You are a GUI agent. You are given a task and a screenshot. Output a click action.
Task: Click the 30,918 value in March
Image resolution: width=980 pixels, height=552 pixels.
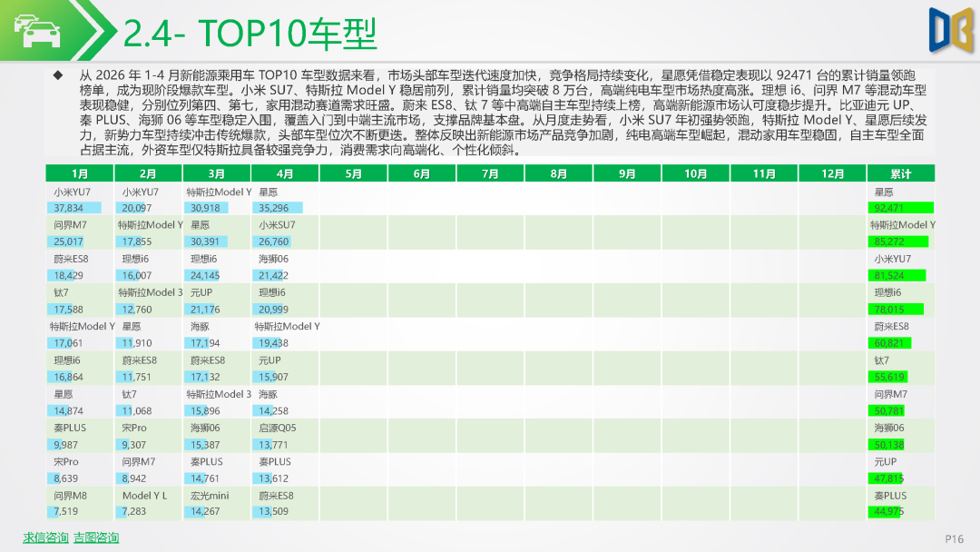[x=206, y=208]
